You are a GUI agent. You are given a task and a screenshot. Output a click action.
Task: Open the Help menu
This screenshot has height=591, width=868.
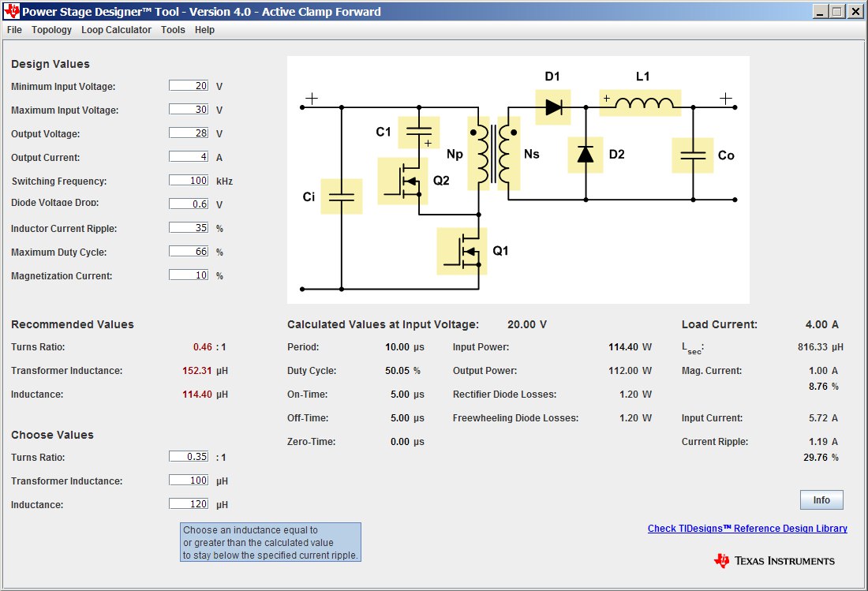204,30
